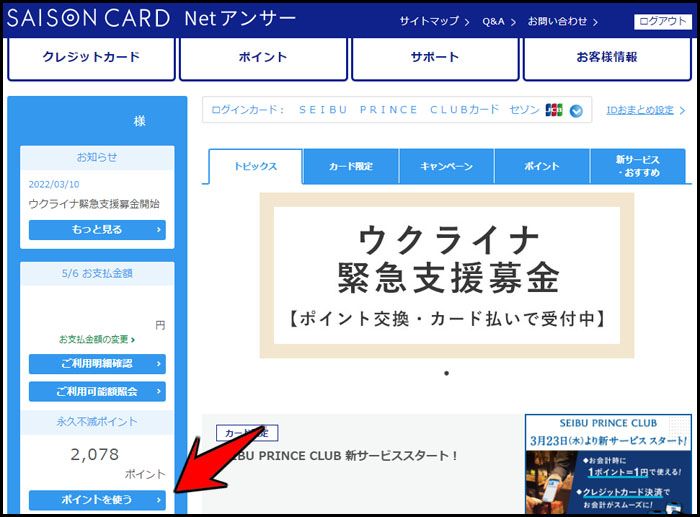Open the お問い合わせ link

point(557,21)
